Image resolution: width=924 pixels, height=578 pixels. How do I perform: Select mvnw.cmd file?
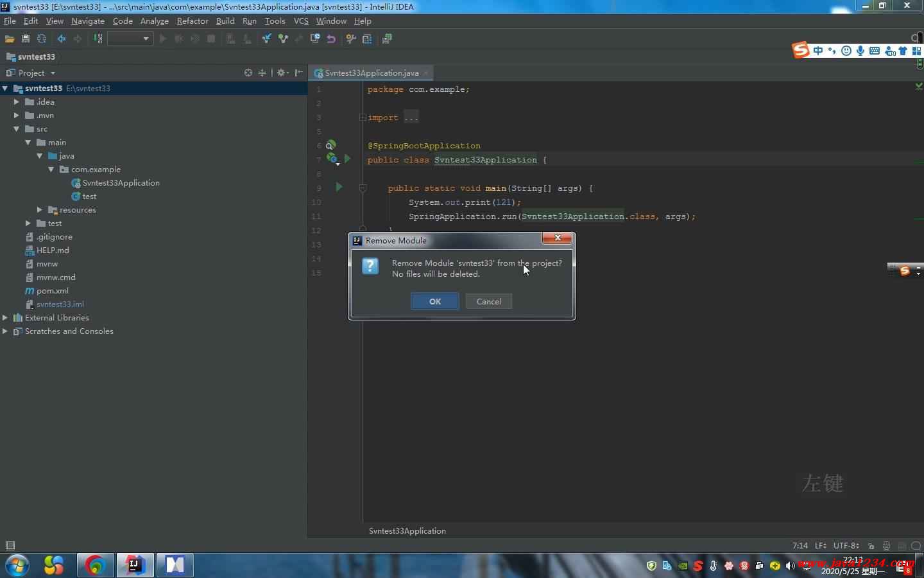(56, 277)
